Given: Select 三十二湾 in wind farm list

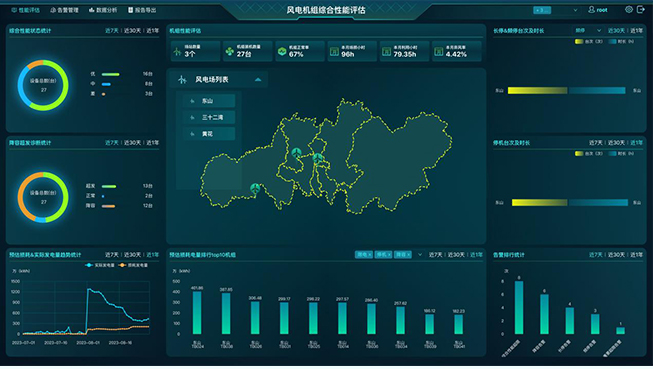Looking at the screenshot, I should 209,117.
